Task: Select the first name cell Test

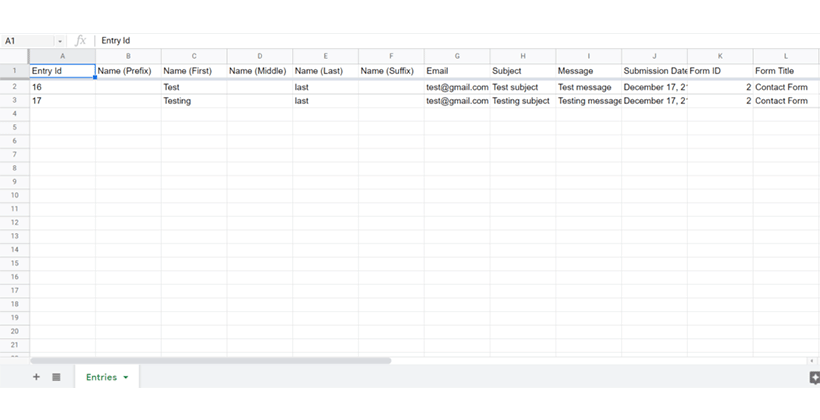Action: point(194,87)
